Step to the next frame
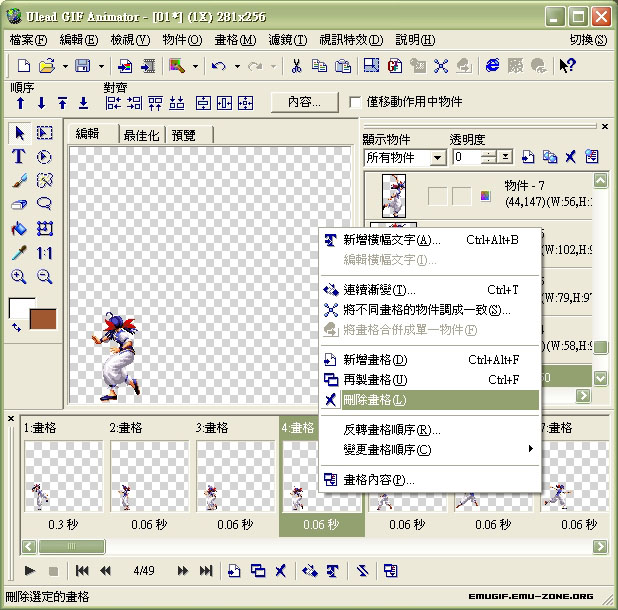Viewport: 618px width, 610px height. point(182,570)
